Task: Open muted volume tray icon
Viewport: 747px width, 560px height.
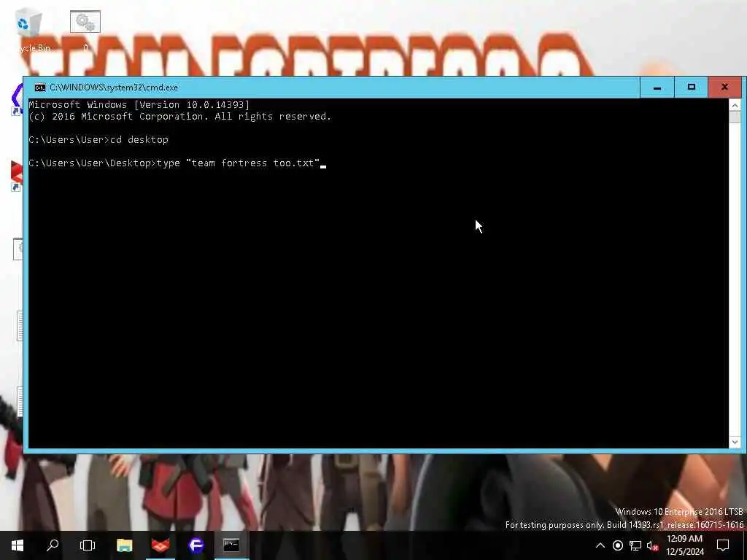Action: click(652, 545)
